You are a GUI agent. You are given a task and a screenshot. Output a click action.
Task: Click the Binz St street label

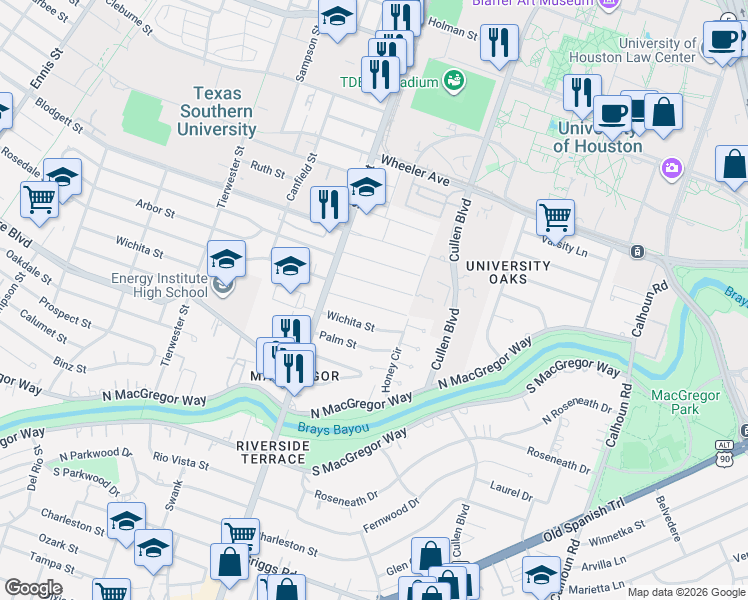70,364
